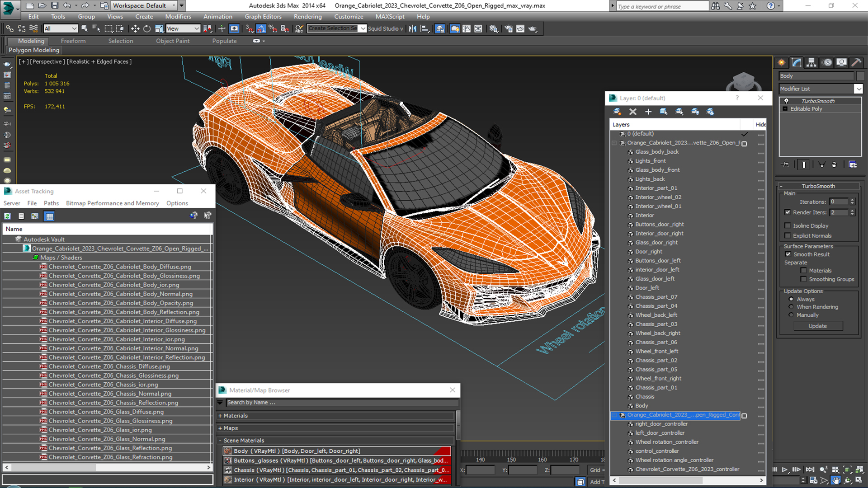The width and height of the screenshot is (868, 488).
Task: Expand the Materials group in Material/Map Browser
Action: point(220,416)
